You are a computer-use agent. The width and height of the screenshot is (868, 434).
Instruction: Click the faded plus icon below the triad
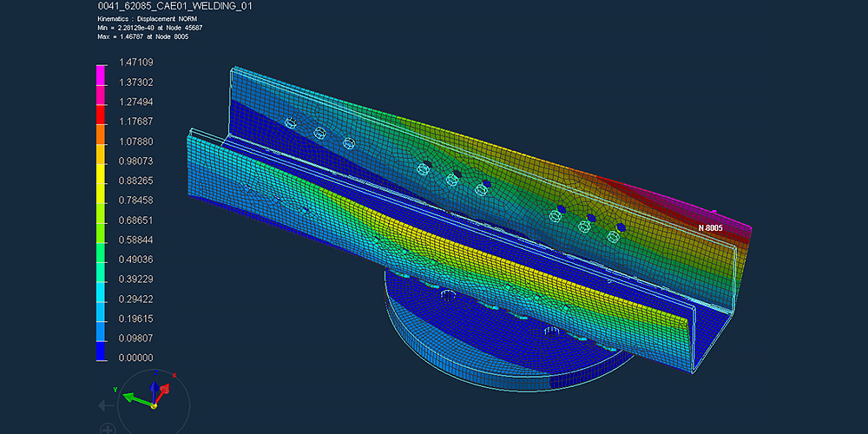click(x=108, y=429)
